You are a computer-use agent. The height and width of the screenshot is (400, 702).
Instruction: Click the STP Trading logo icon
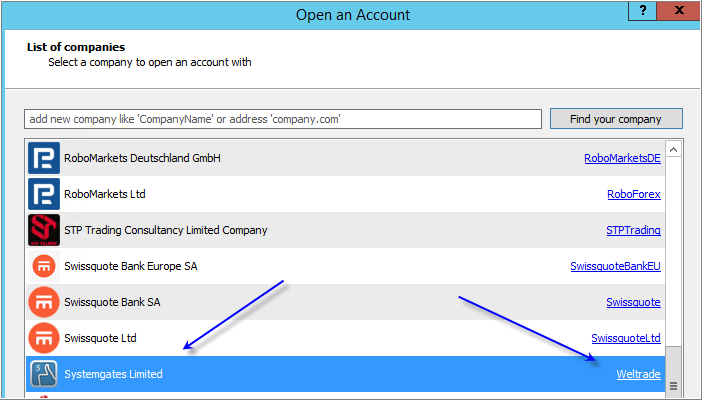pos(44,230)
